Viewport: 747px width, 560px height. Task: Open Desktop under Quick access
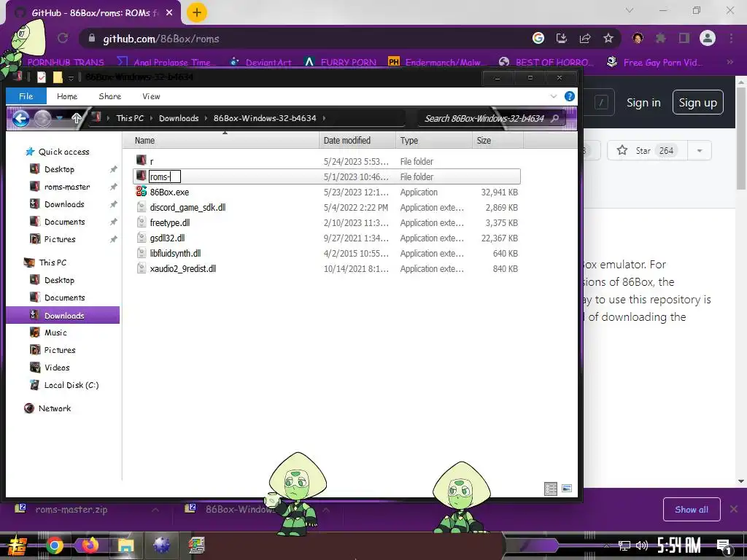click(59, 169)
